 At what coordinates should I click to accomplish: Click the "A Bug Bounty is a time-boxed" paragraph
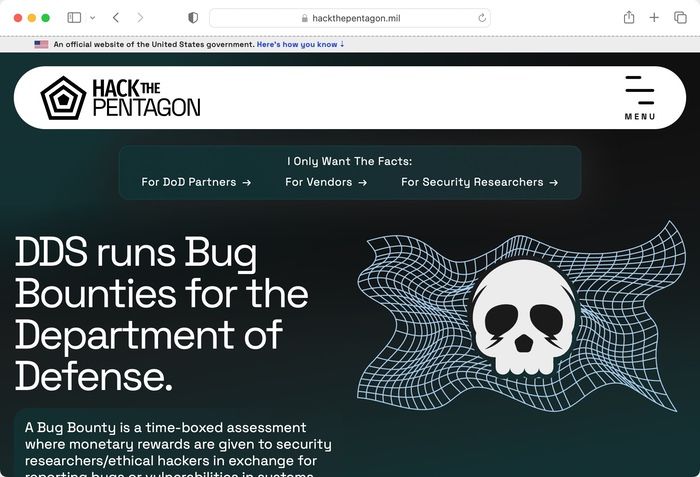pyautogui.click(x=178, y=451)
